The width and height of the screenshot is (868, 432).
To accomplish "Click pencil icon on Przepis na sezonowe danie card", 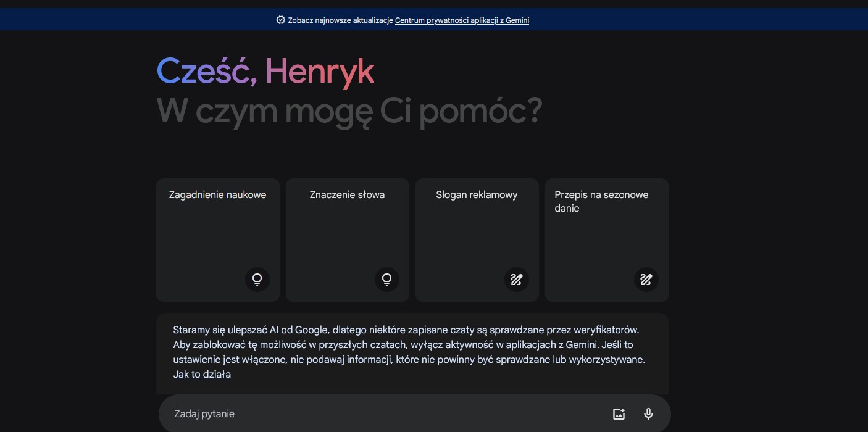I will [x=646, y=280].
